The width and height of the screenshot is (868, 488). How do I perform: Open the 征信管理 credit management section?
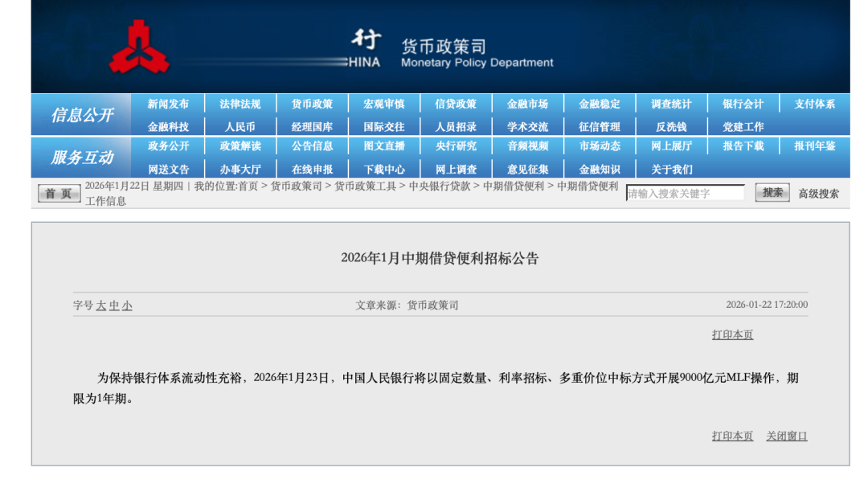[599, 125]
